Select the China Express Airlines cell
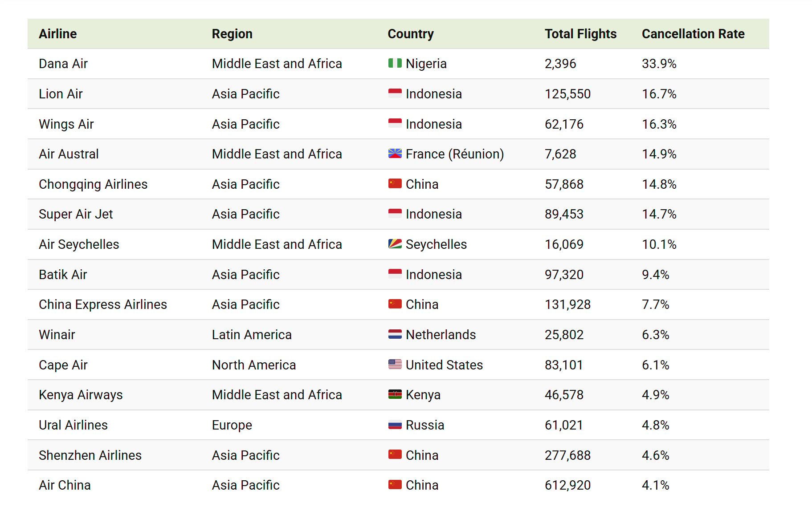812x519 pixels. (x=103, y=304)
